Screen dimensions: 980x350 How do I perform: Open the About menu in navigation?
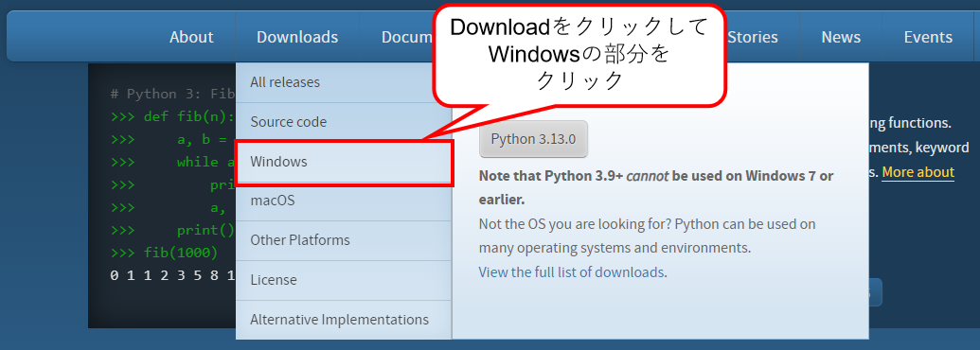[191, 37]
